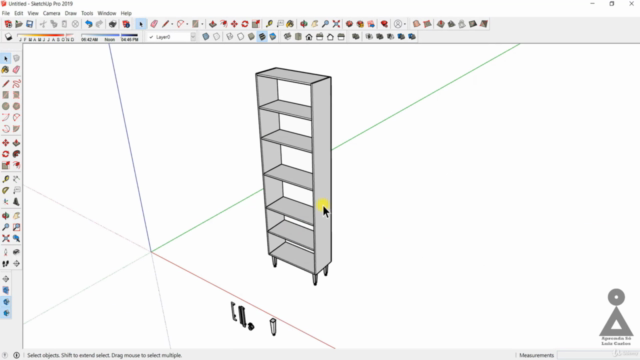This screenshot has width=640, height=360.
Task: Select the Position Camera tool
Action: [6, 252]
